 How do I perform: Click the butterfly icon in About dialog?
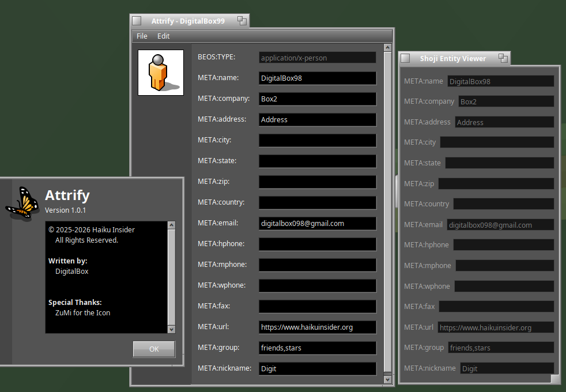pyautogui.click(x=21, y=202)
